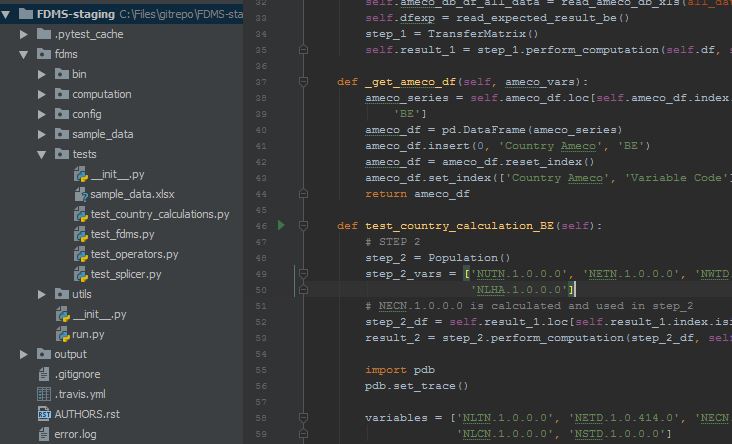Click the output folder icon

pos(44,354)
